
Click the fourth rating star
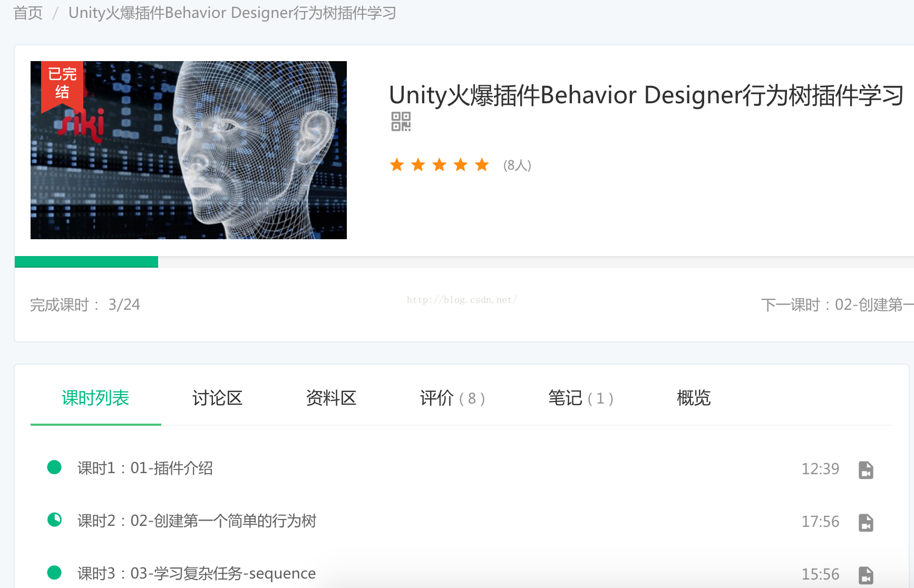[x=461, y=165]
